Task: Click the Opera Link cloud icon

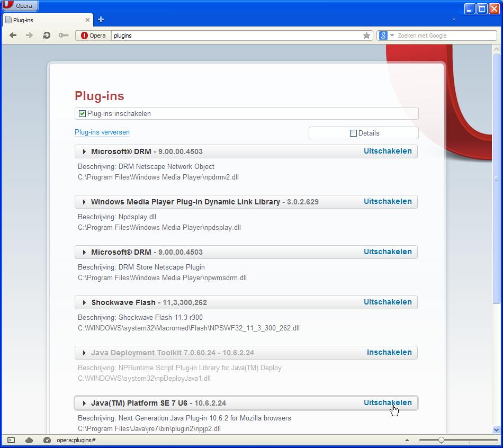Action: [x=29, y=440]
